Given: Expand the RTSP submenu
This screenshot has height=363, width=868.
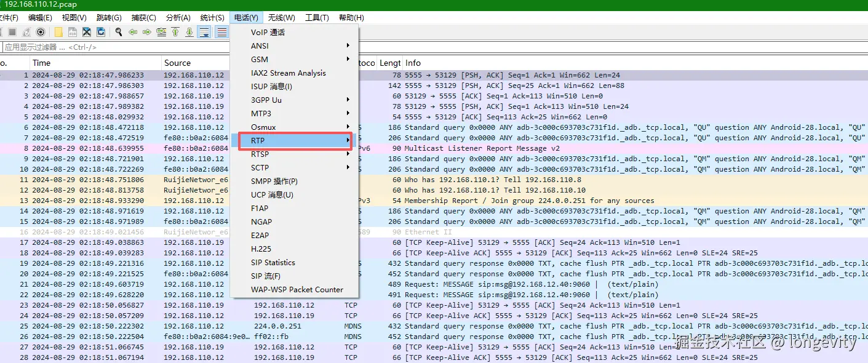Looking at the screenshot, I should click(294, 154).
